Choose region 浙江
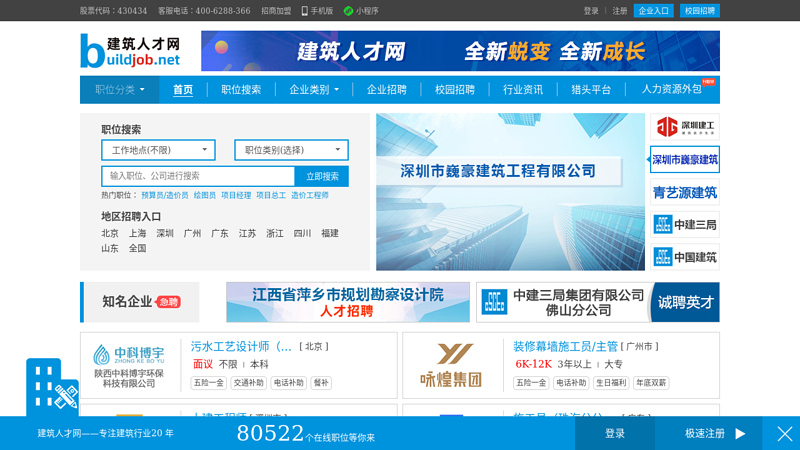Viewport: 800px width, 450px height. click(x=275, y=233)
